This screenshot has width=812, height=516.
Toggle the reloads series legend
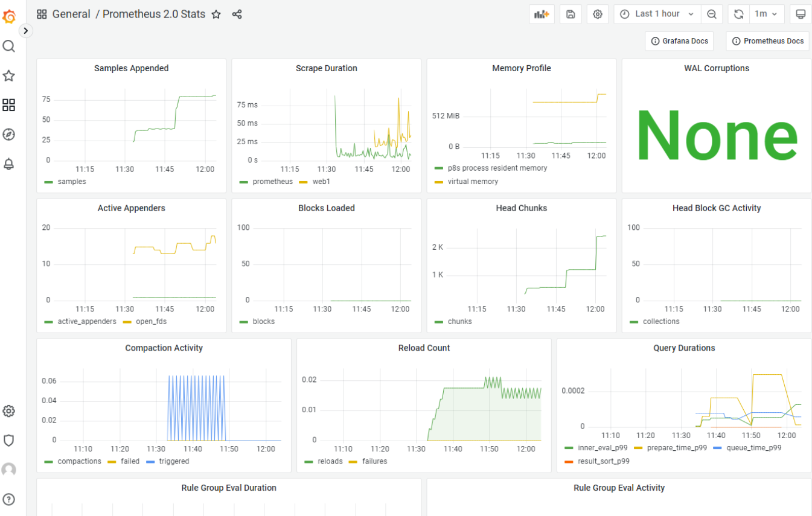330,462
